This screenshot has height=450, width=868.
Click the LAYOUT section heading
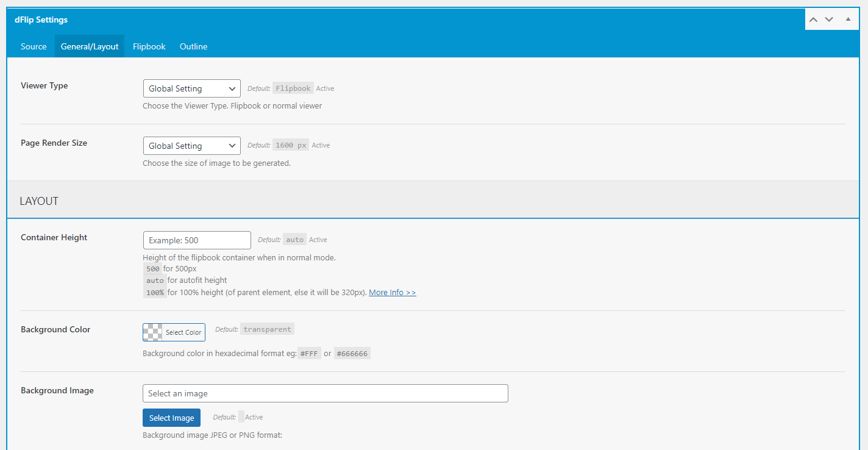tap(39, 201)
